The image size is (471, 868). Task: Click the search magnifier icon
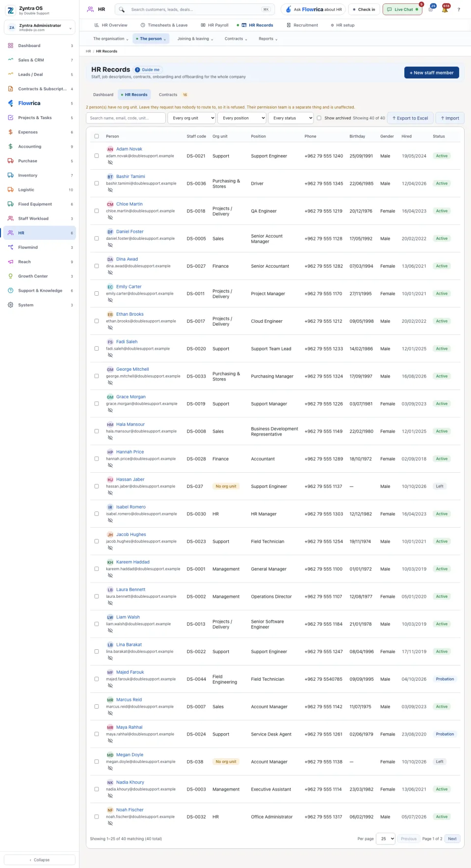tap(122, 9)
